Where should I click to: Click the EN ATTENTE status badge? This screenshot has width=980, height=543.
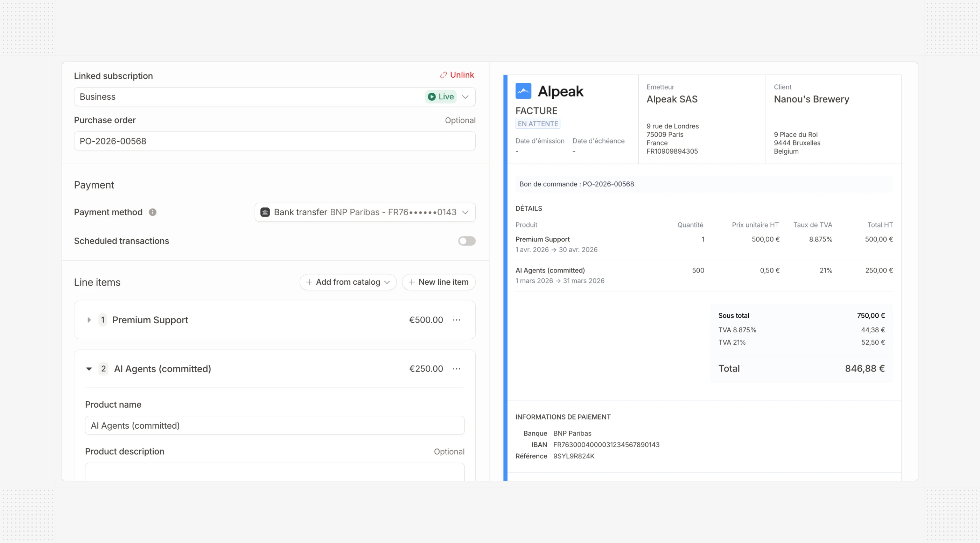click(x=538, y=124)
